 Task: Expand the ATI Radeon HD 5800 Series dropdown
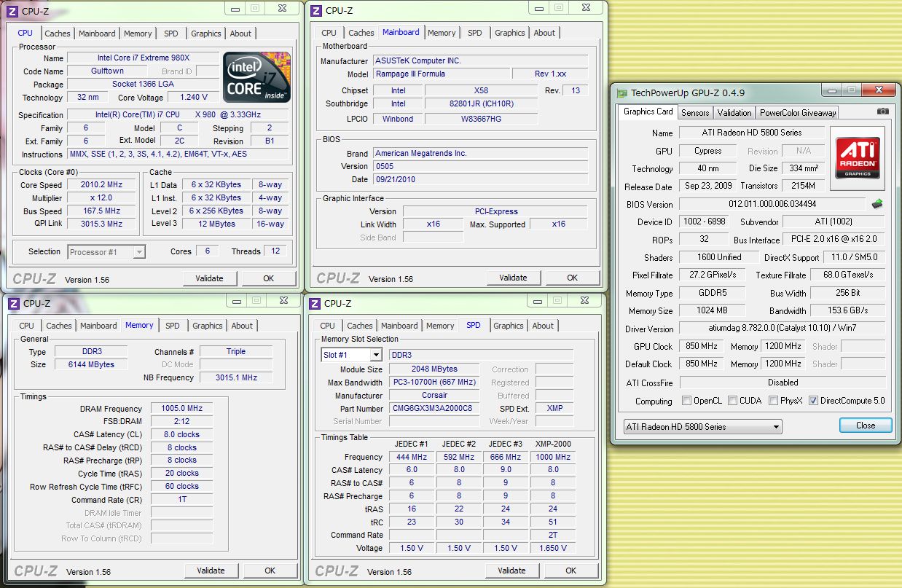(702, 427)
